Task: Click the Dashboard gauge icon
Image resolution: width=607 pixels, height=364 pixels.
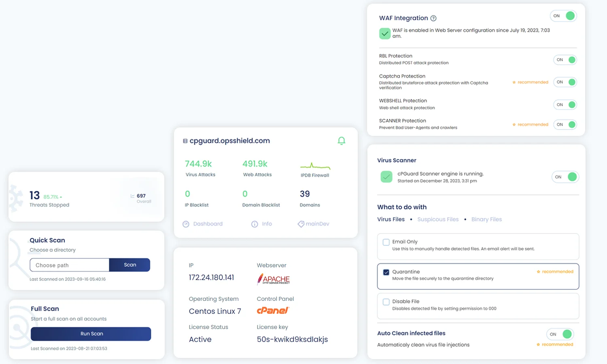Action: pos(186,224)
